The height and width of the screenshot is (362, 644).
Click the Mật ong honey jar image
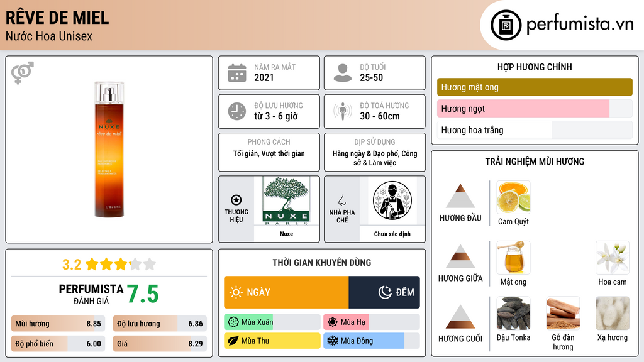[x=513, y=258]
